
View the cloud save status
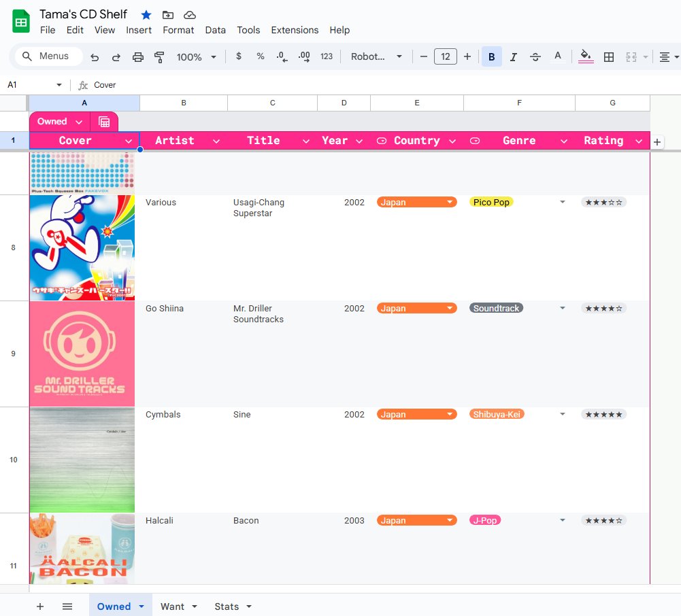[x=189, y=15]
